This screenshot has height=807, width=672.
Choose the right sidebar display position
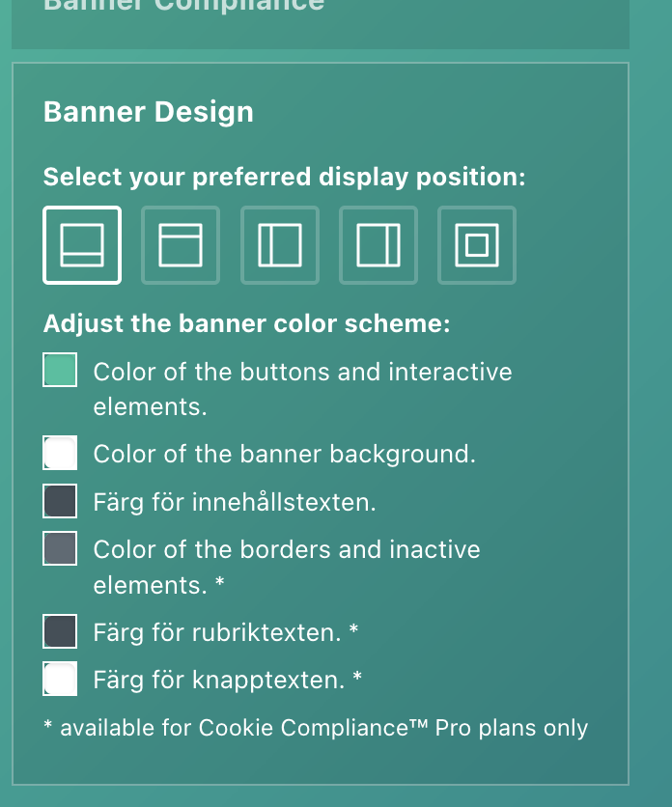pos(378,245)
